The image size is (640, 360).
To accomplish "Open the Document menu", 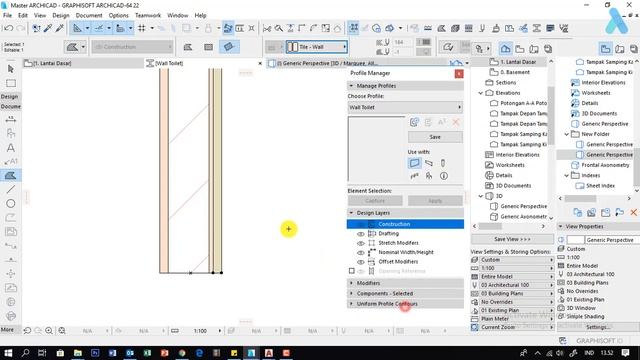I will (x=89, y=15).
